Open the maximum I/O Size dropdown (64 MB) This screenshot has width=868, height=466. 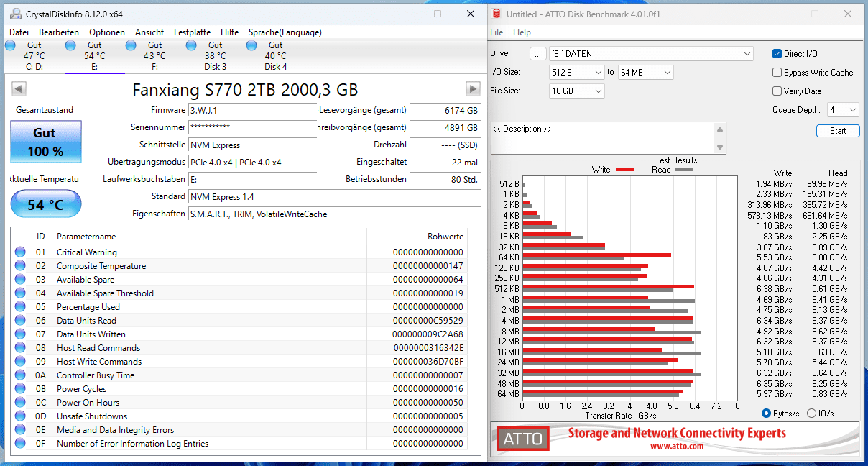(646, 72)
